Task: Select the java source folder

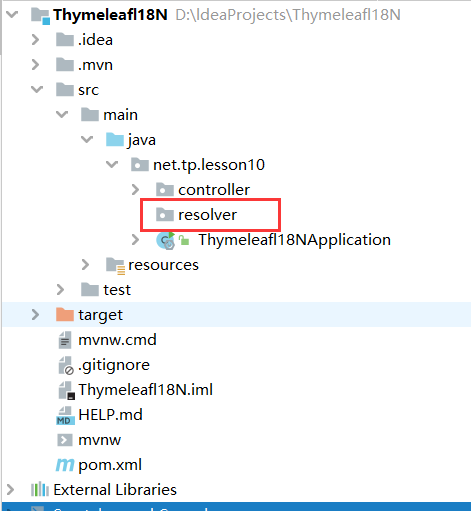Action: click(141, 140)
